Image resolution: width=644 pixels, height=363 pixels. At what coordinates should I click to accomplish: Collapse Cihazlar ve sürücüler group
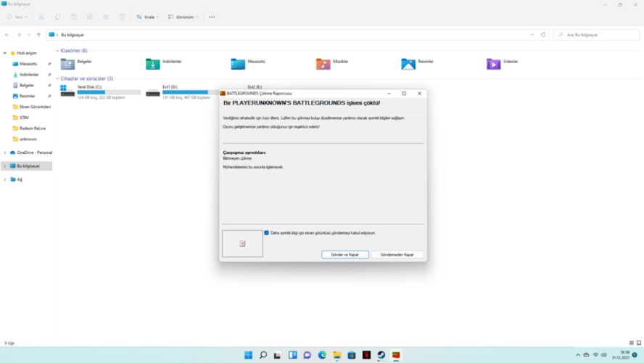tap(57, 78)
